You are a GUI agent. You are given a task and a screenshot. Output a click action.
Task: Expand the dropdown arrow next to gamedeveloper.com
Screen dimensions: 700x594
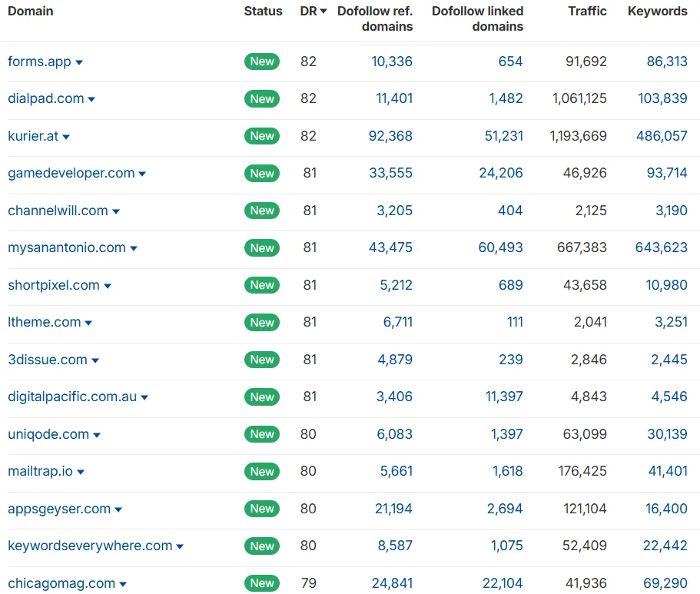[142, 174]
